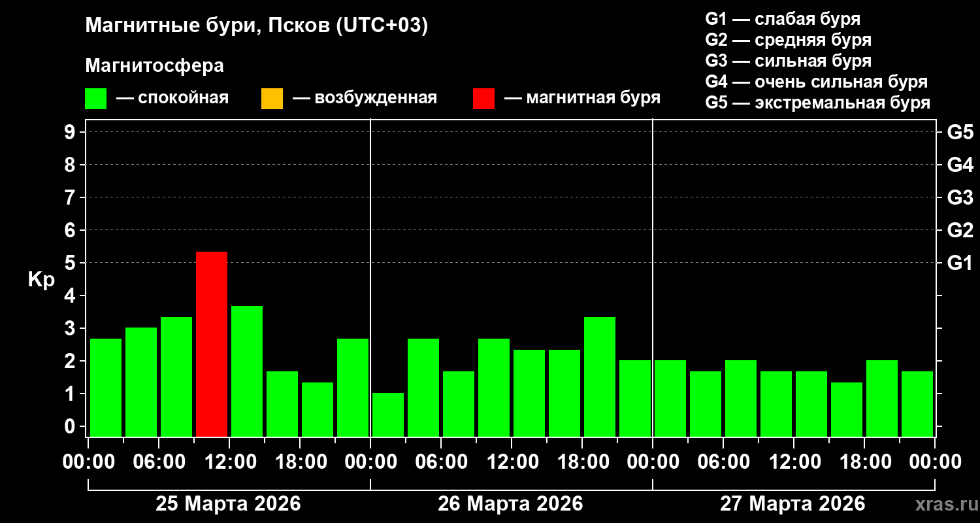Click the title 'Магнитные бури, Псков (UTC+03)'

257,27
